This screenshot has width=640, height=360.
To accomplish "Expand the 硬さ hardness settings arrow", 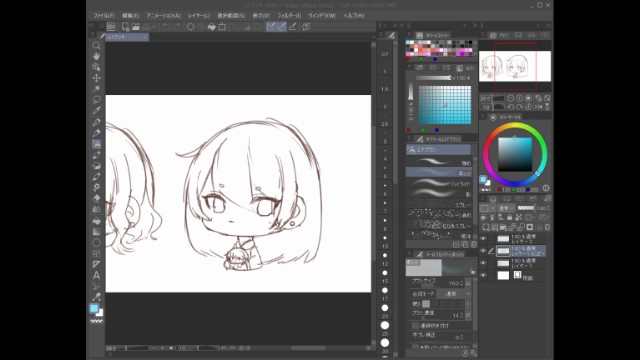I will tap(468, 304).
